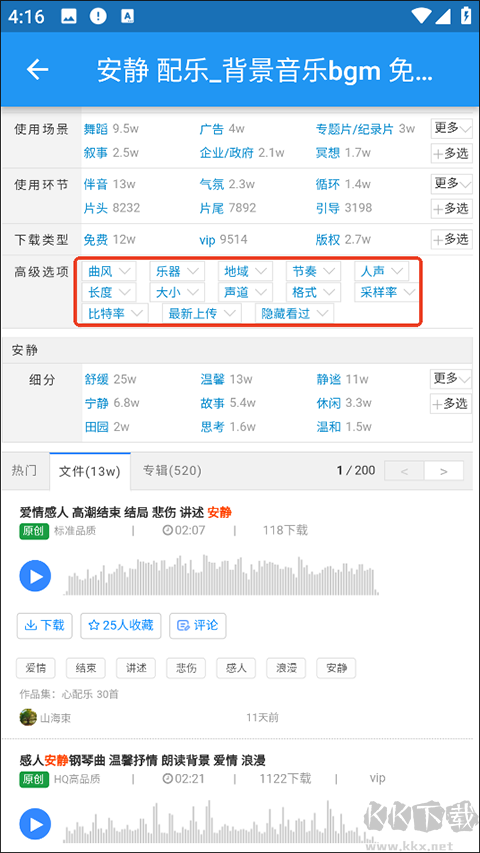Play the 爱情感人 高潮结束 track

tap(35, 576)
